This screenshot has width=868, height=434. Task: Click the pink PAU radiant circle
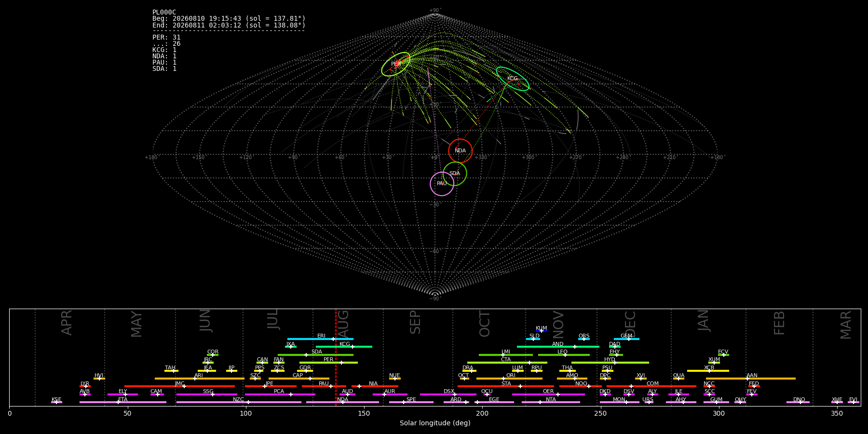442,184
